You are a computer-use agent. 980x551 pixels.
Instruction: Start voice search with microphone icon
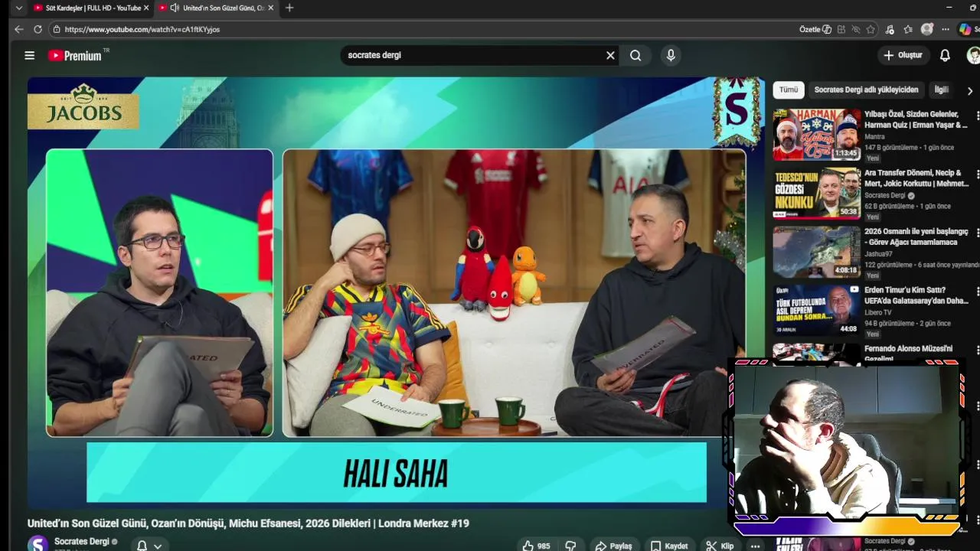coord(671,55)
